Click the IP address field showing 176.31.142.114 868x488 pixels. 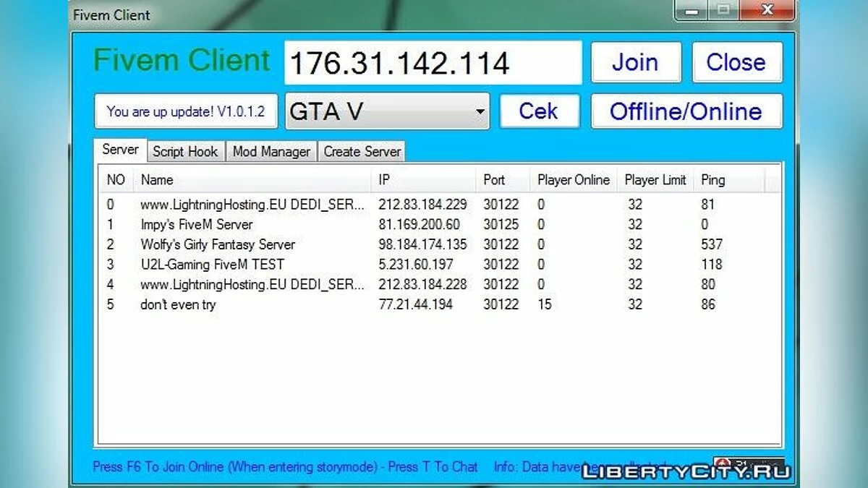tap(433, 63)
